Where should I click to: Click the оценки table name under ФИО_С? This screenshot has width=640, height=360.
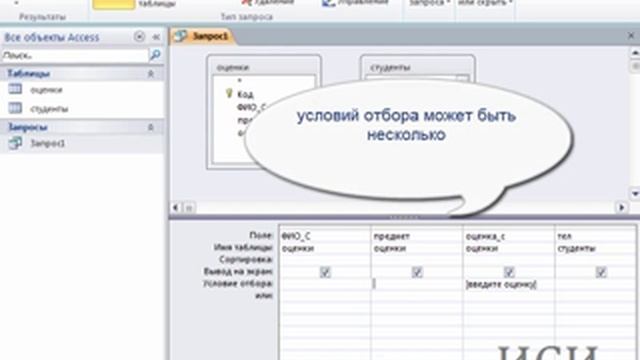325,248
